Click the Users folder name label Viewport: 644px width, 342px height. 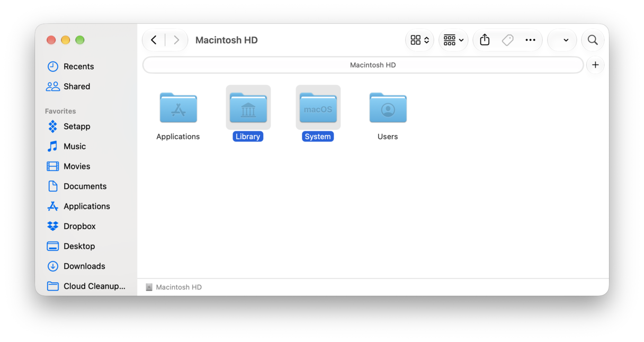(x=388, y=137)
